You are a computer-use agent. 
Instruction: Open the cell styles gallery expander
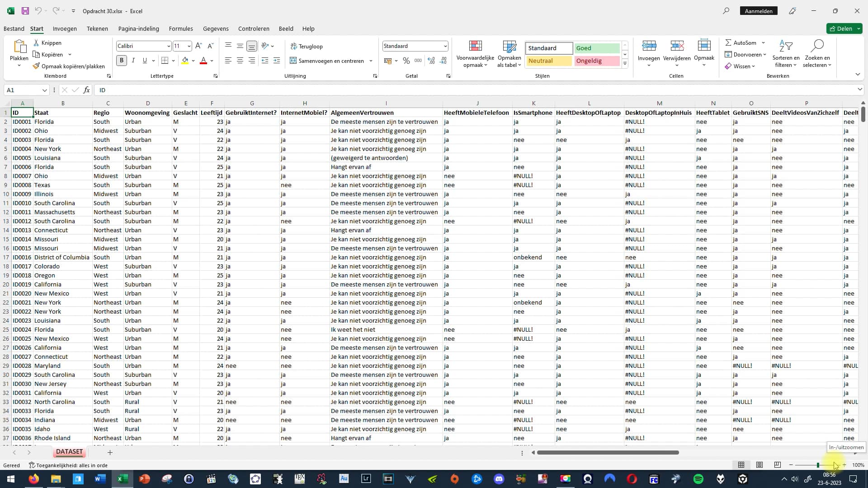(625, 64)
